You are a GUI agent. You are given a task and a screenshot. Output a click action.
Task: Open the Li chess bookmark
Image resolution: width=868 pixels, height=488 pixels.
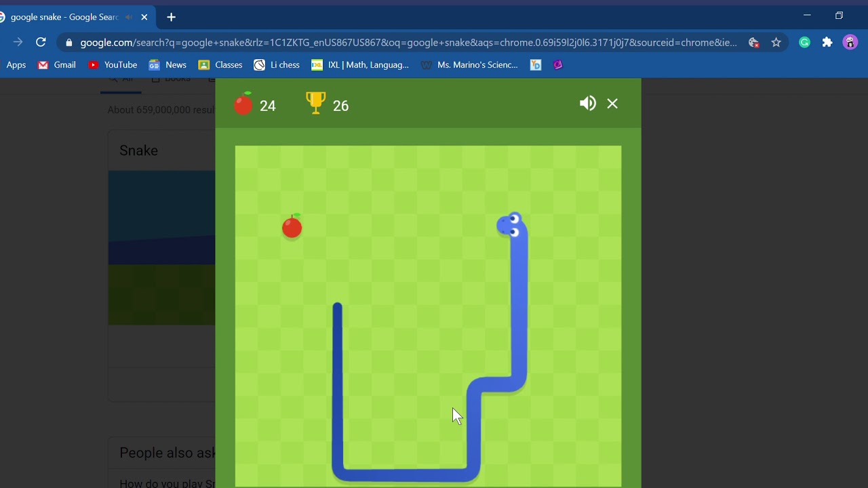[x=277, y=65]
